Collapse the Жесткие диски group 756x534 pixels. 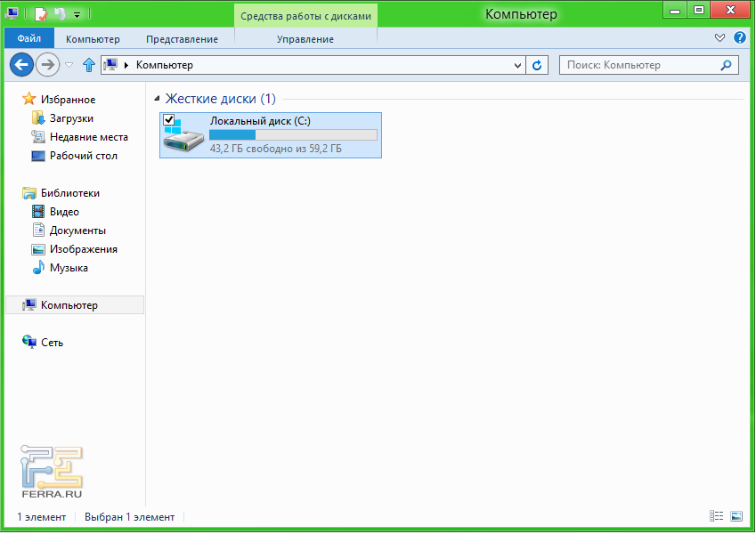[157, 98]
